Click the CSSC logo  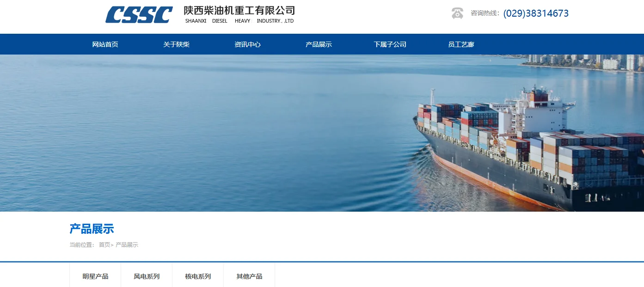139,15
